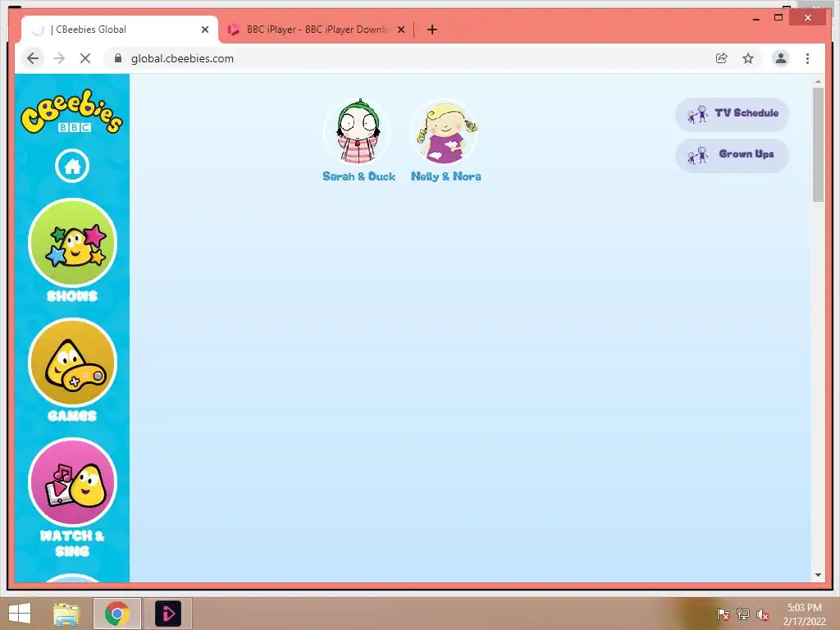Bookmark this page with star icon
840x630 pixels.
748,58
